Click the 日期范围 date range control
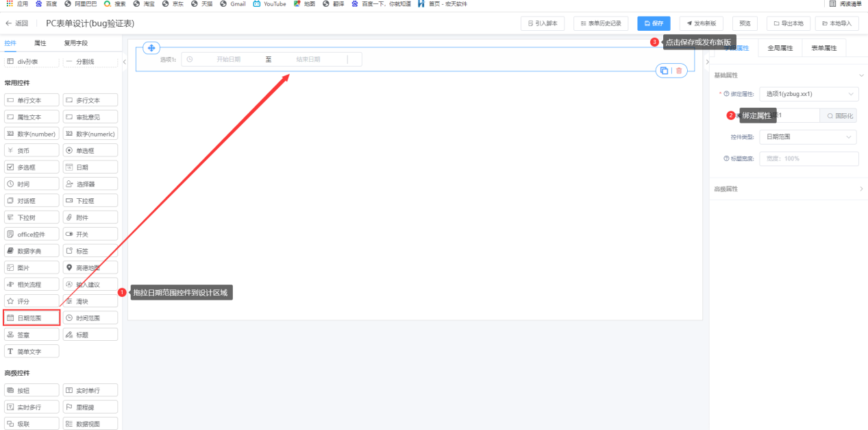 click(32, 318)
